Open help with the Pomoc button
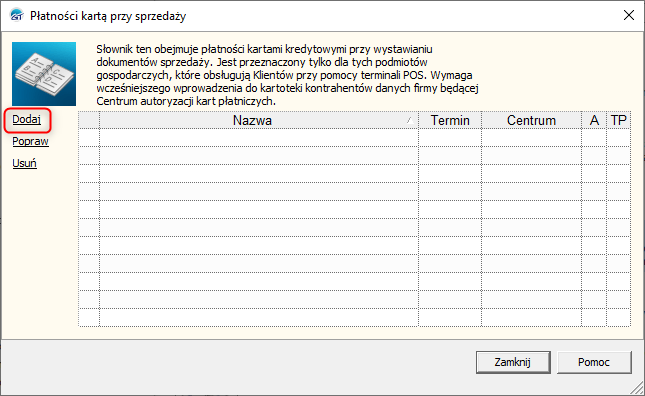 [594, 362]
